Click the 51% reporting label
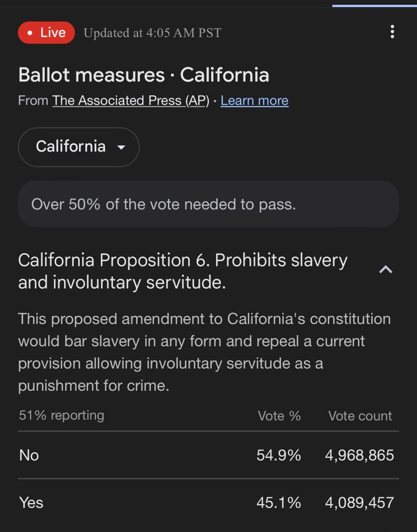 pos(62,415)
